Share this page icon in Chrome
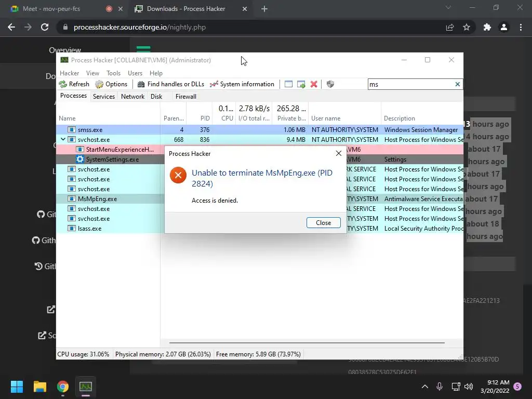The height and width of the screenshot is (399, 532). (450, 27)
